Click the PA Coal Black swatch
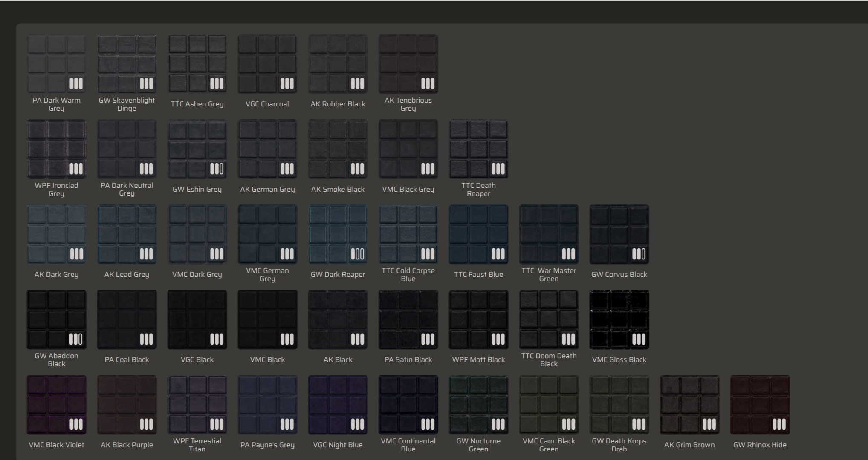 point(127,319)
